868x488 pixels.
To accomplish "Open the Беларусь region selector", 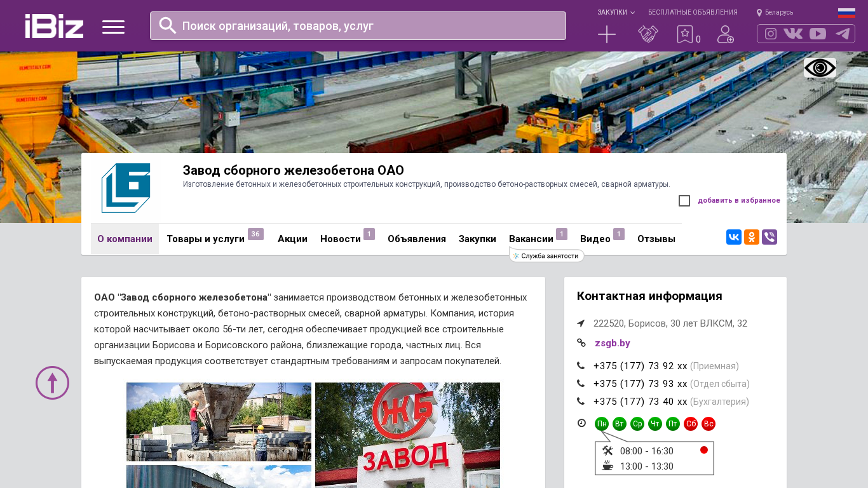I will [x=775, y=13].
